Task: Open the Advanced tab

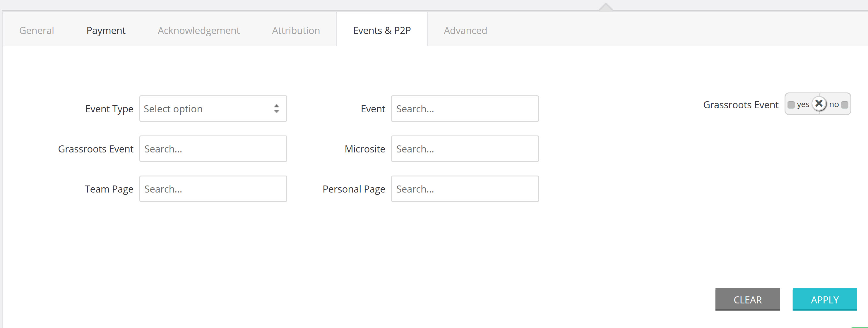Action: tap(465, 30)
